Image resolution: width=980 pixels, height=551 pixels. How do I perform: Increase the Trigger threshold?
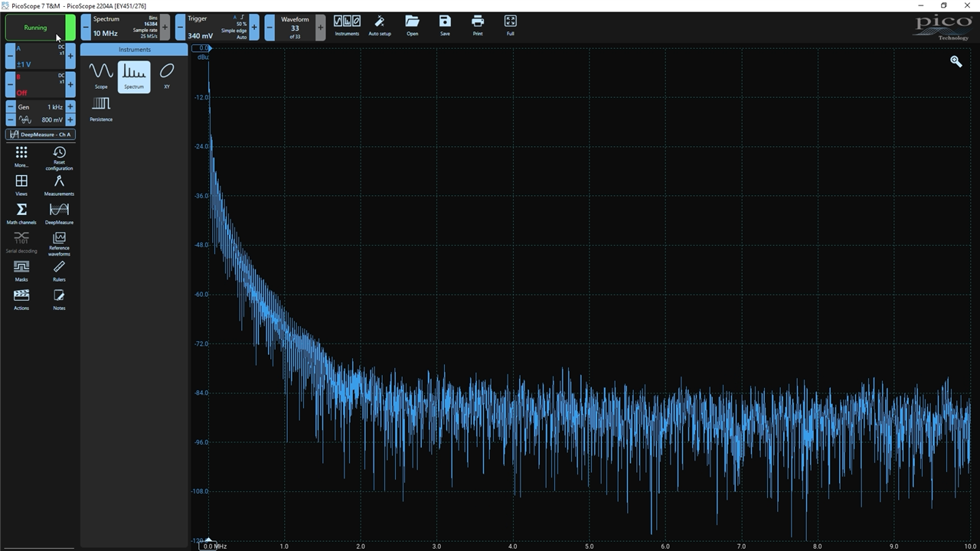click(254, 28)
